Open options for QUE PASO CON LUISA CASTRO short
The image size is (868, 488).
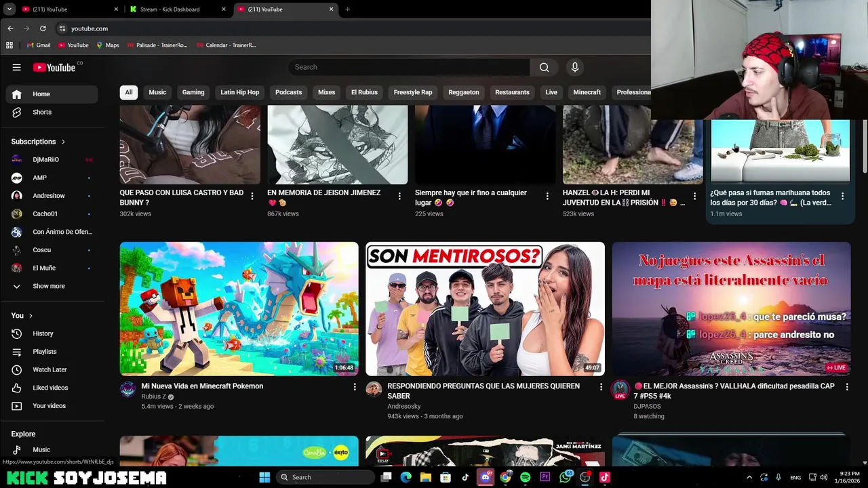click(x=252, y=196)
